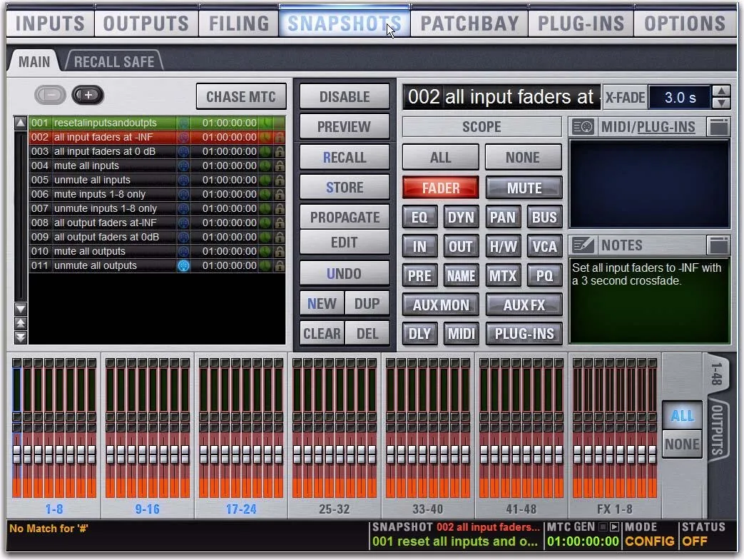Screen dimensions: 744x560
Task: Click the DUP button to duplicate snapshot
Action: (x=367, y=304)
